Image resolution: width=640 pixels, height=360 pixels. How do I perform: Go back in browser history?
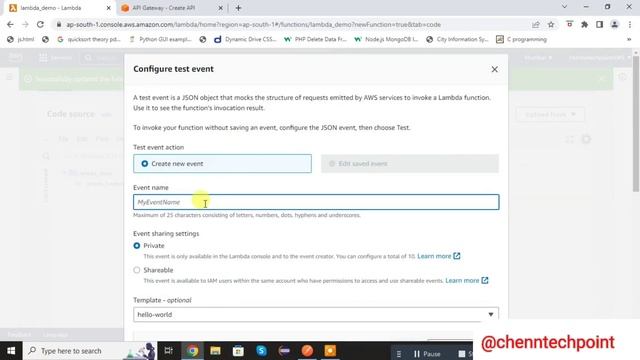pos(10,24)
